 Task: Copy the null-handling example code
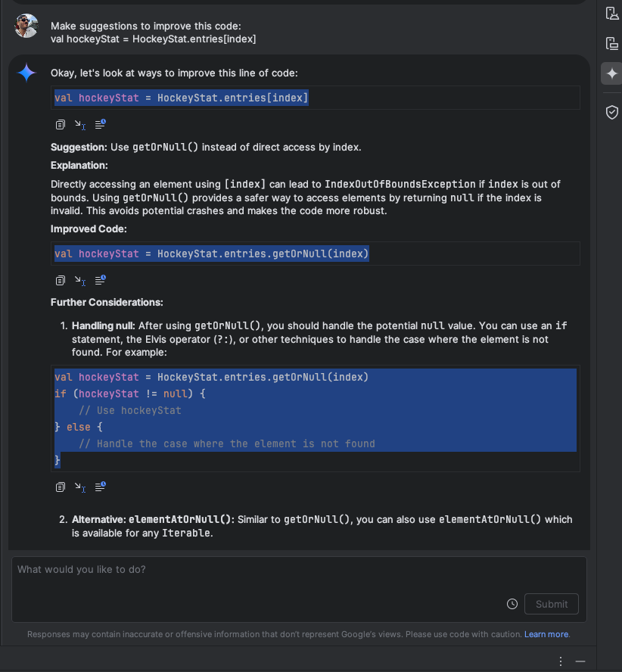click(60, 487)
